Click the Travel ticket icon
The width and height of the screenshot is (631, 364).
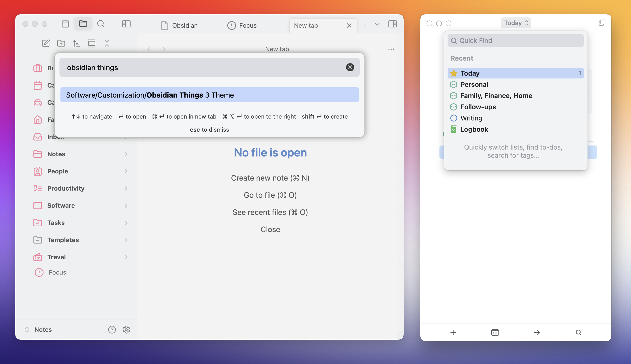click(38, 257)
